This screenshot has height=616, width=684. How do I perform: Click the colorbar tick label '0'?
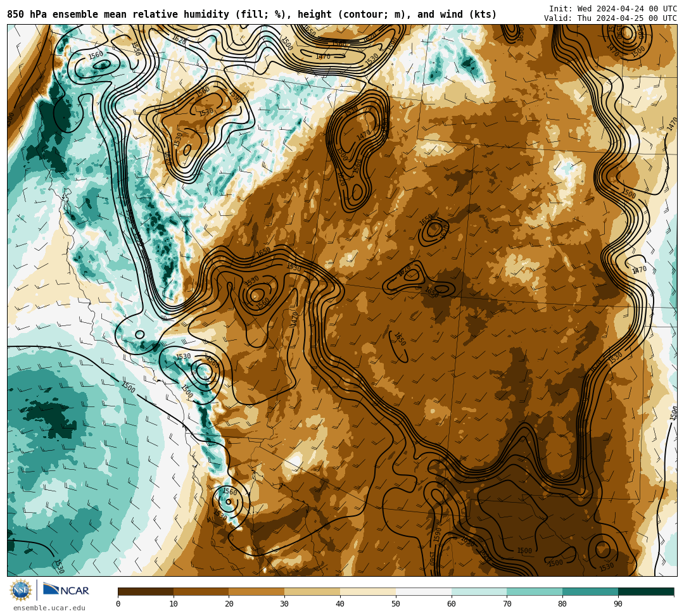[118, 604]
